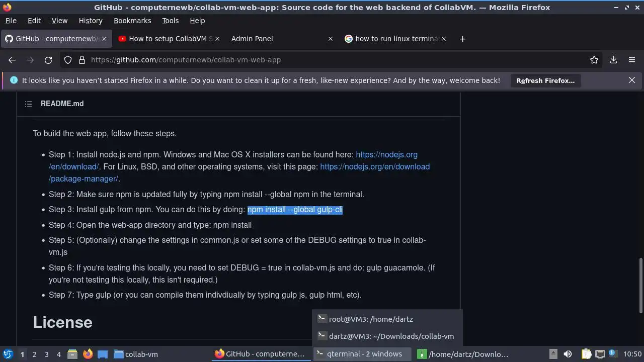This screenshot has width=644, height=362.
Task: Launch Firefox from taskbar quick launch
Action: tap(88, 354)
